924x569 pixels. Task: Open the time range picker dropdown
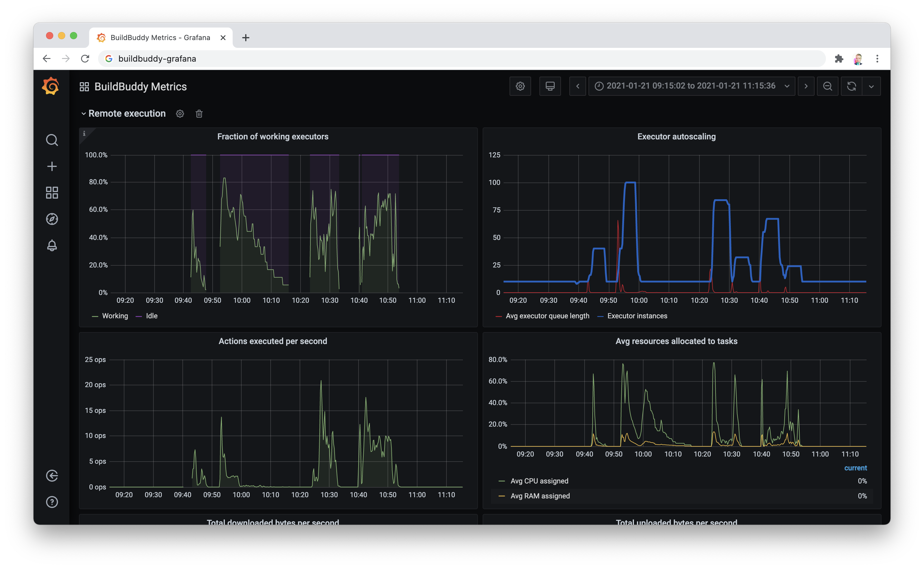692,86
